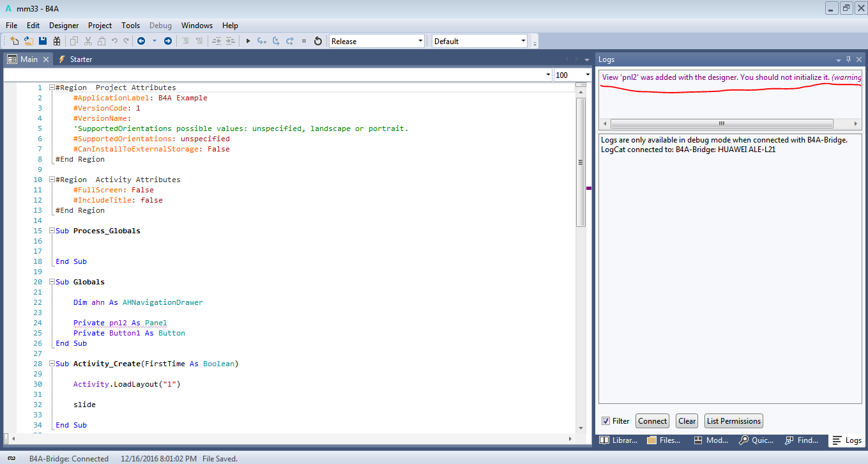
Task: Run the project with the play icon
Action: point(248,41)
